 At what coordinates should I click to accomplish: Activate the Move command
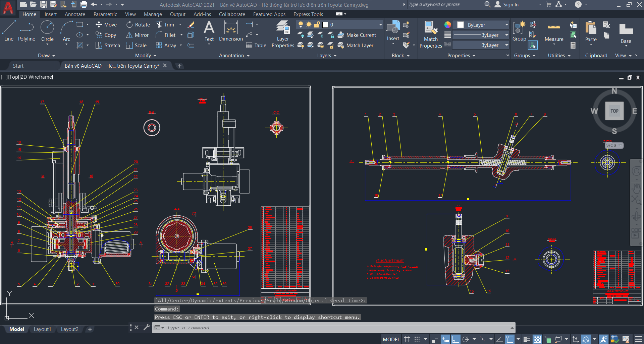[106, 24]
